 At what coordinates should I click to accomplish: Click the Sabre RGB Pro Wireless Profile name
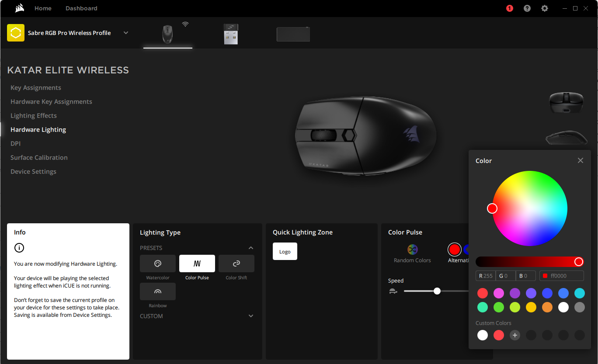[69, 33]
